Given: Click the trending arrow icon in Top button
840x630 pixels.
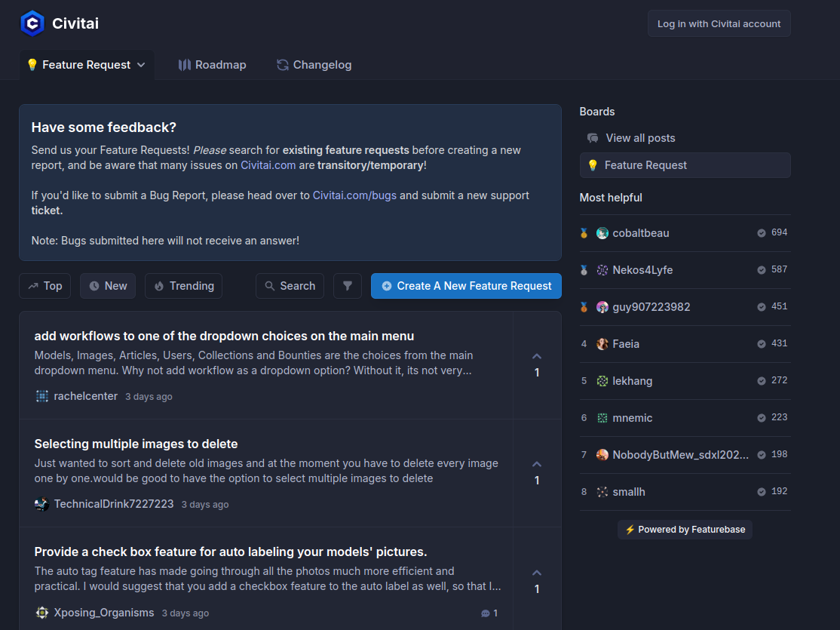Looking at the screenshot, I should [33, 286].
